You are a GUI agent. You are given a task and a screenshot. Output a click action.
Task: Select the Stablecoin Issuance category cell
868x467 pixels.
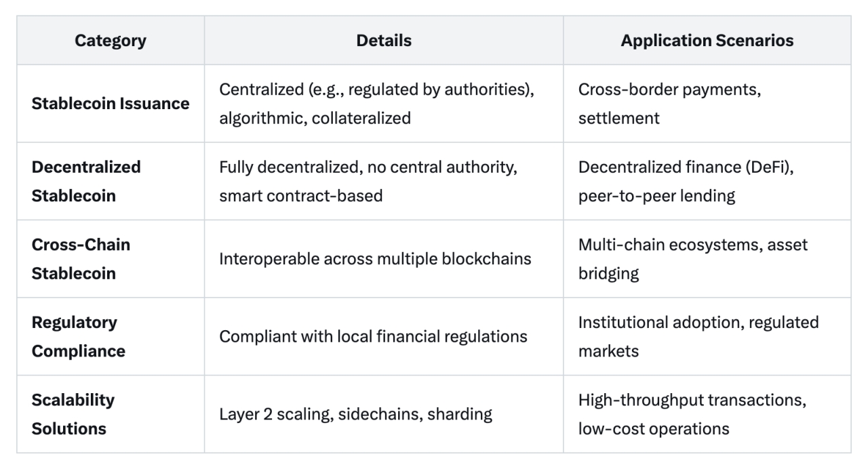(x=111, y=104)
